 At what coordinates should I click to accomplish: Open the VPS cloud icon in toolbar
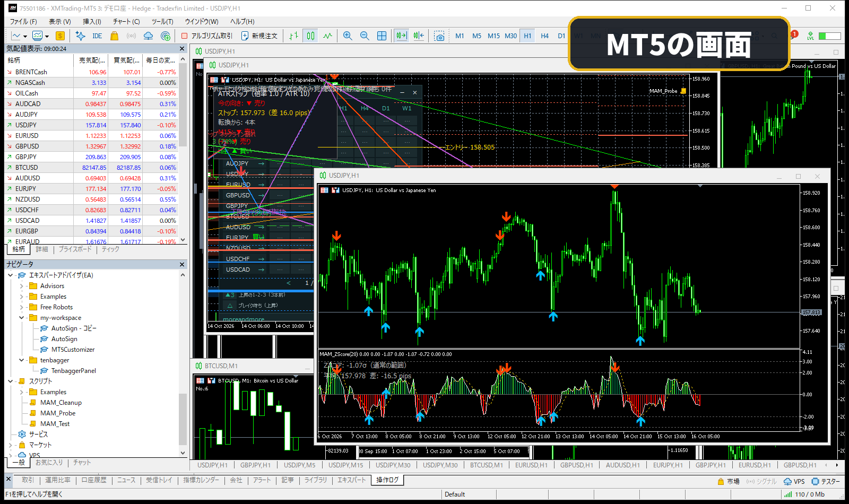point(149,36)
